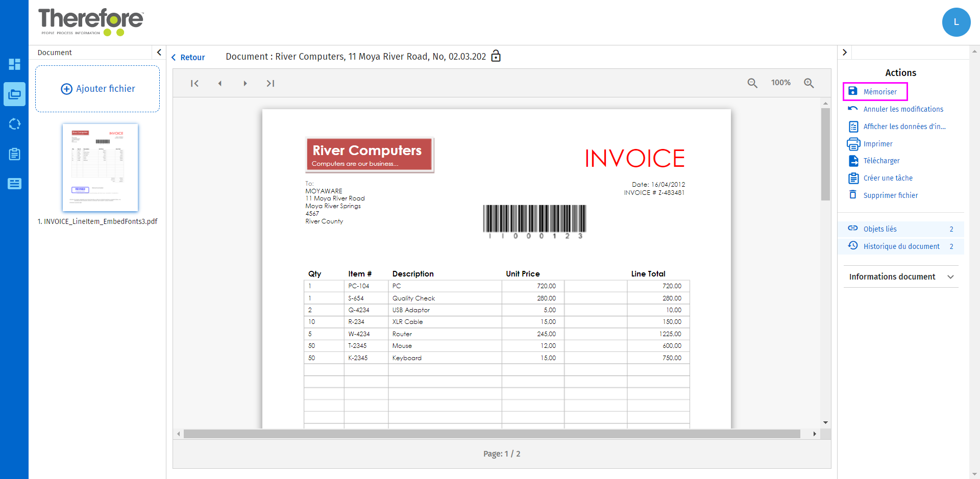Click the page scroll up arrow at far right
The image size is (980, 479).
click(x=974, y=51)
